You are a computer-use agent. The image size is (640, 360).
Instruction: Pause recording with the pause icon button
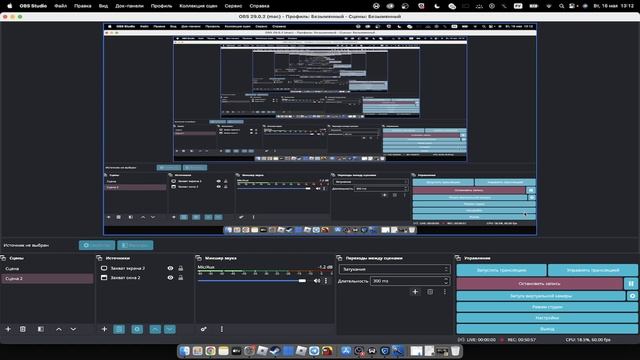point(631,283)
